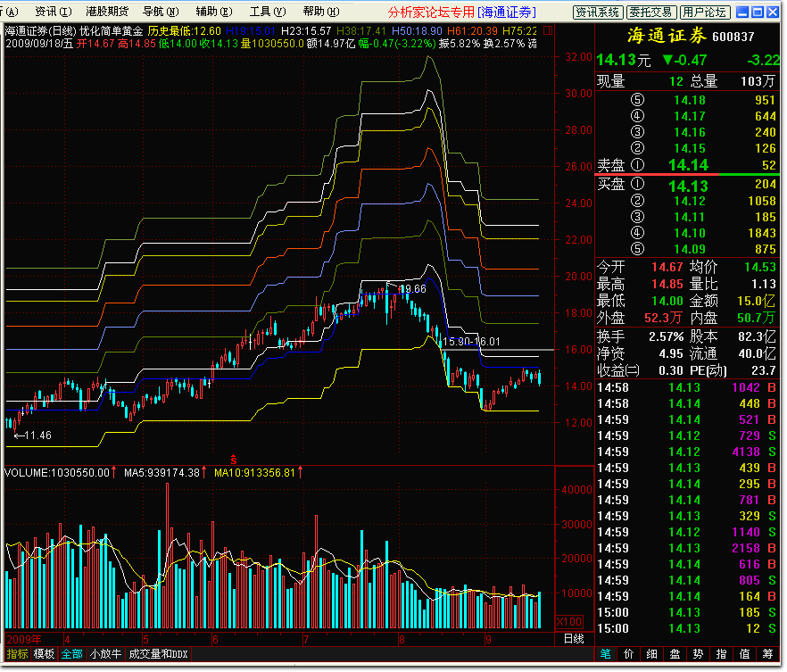Maximize the application window
This screenshot has width=787, height=672.
tap(758, 12)
